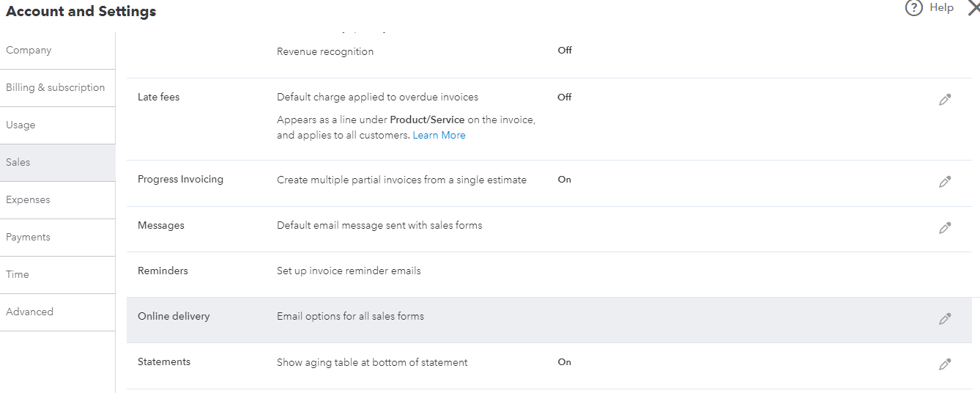
Task: Switch to the Advanced tab
Action: (29, 312)
